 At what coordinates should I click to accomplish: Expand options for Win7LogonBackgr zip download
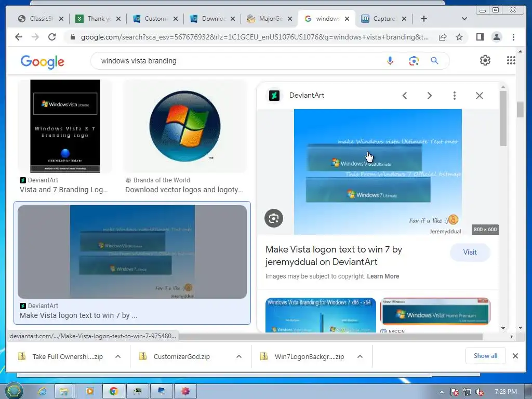click(x=360, y=356)
